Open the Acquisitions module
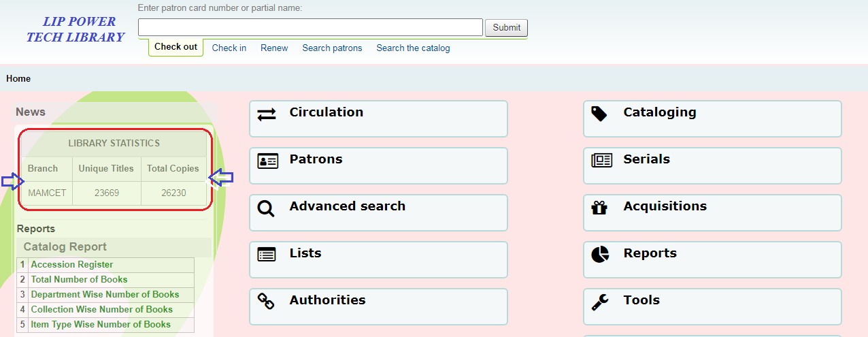Screen dimensions: 868x337 pos(712,212)
